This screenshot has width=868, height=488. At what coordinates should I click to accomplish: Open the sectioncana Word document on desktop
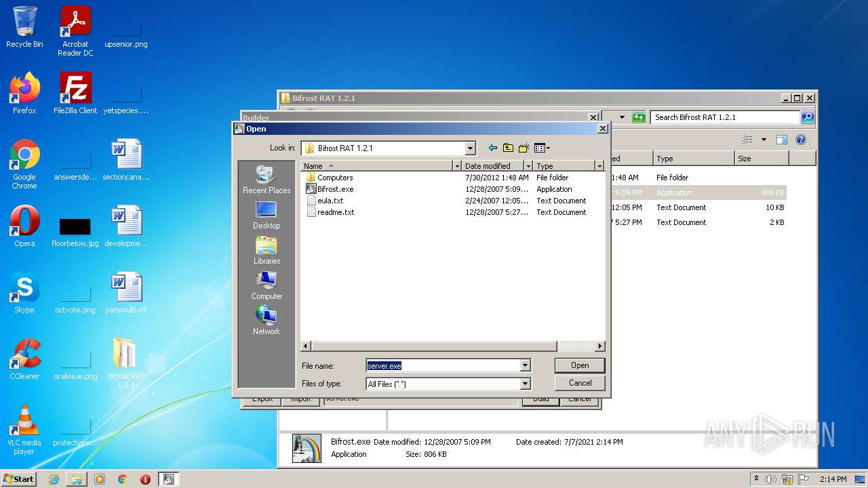(126, 159)
